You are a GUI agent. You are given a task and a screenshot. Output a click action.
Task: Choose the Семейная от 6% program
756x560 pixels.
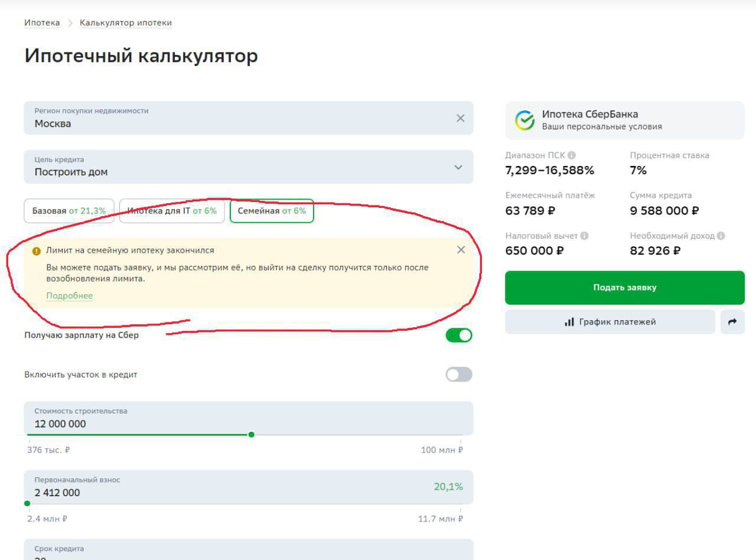tap(272, 211)
